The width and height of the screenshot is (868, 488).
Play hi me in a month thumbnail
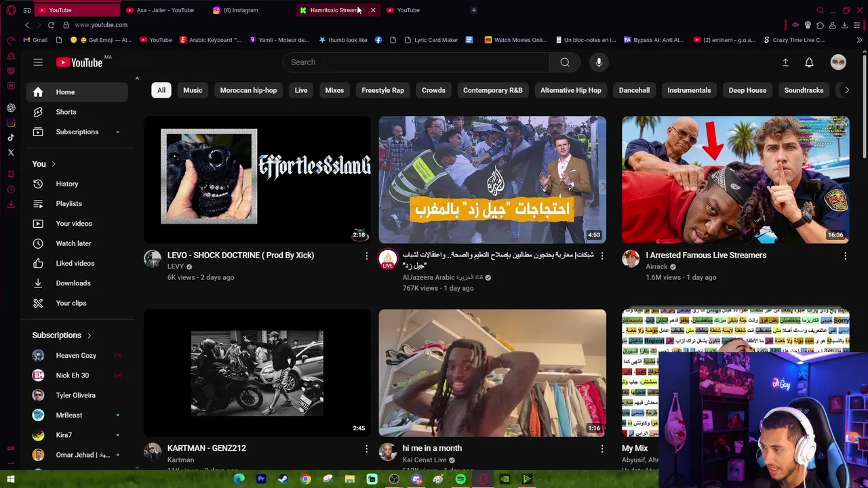[492, 373]
